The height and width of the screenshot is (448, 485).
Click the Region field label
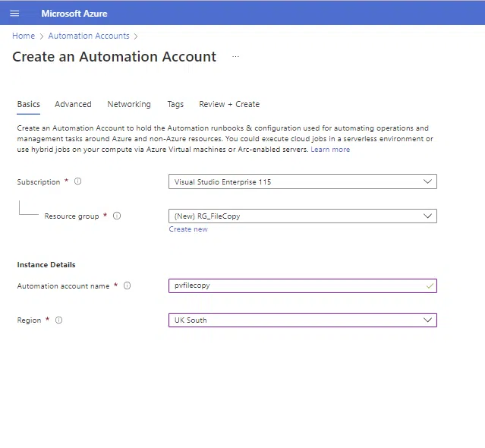pyautogui.click(x=29, y=320)
